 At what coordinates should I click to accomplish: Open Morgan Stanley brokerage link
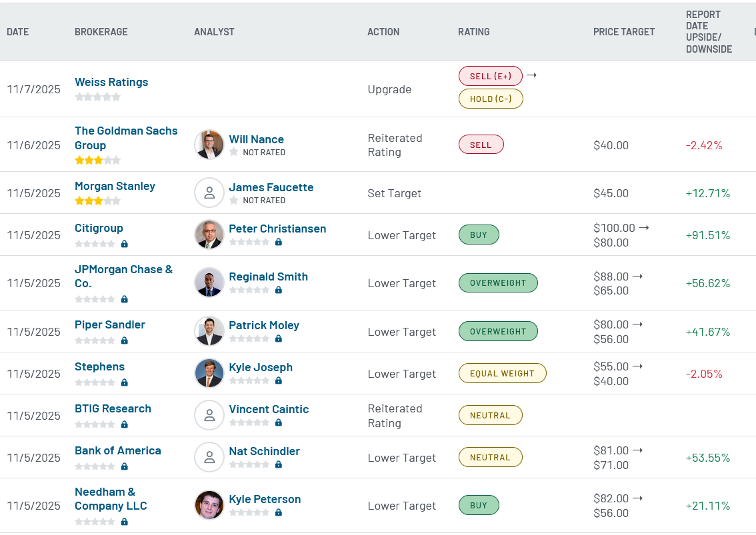coord(115,186)
